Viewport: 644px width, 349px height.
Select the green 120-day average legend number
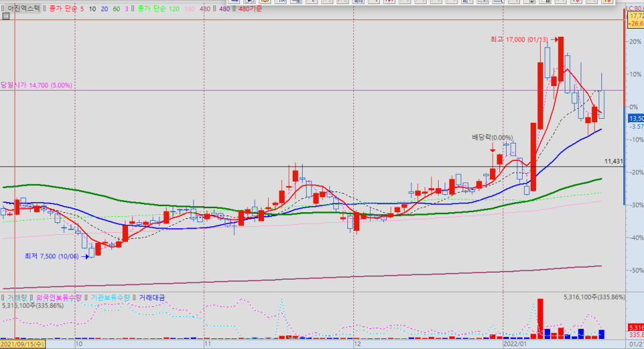(174, 9)
